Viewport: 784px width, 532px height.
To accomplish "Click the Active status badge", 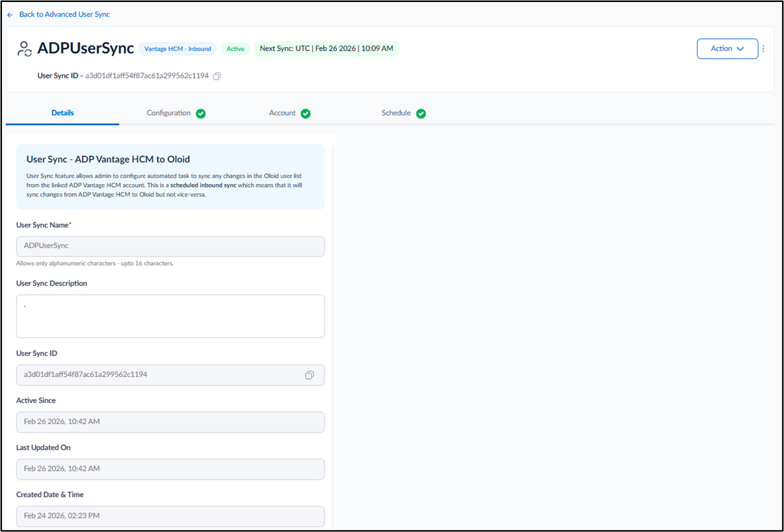I will point(235,49).
